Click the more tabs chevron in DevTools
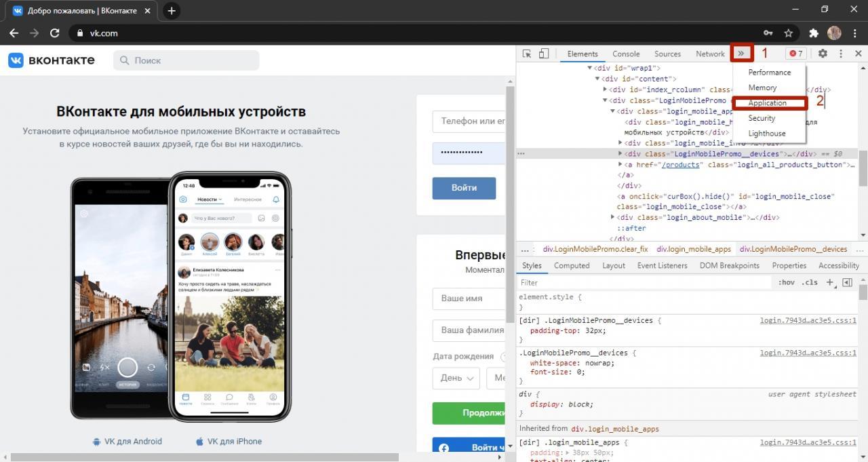Screen dimensions: 868x462 click(x=741, y=54)
